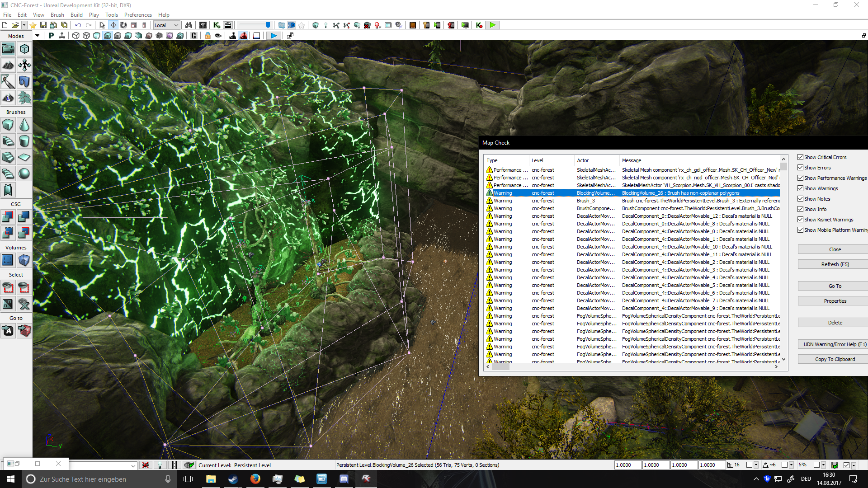The image size is (868, 488).
Task: Open the Foliage mode leaf icon
Action: [24, 98]
